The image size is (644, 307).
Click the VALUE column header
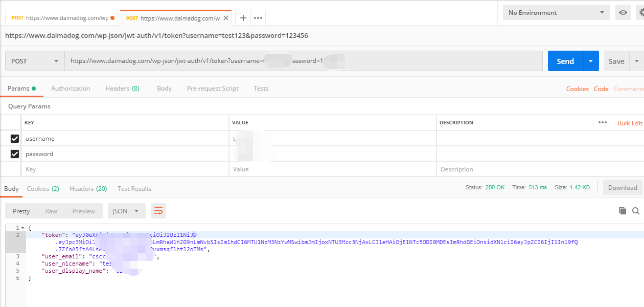pyautogui.click(x=240, y=123)
